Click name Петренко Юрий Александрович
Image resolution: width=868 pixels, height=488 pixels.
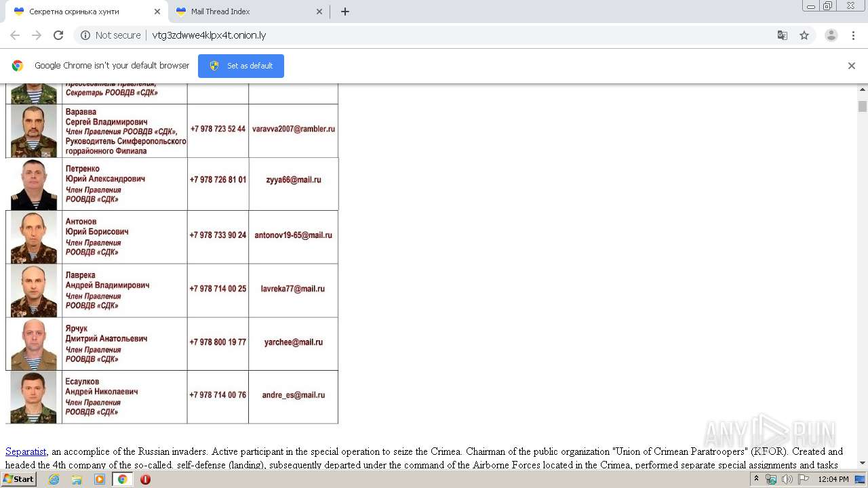(x=105, y=174)
